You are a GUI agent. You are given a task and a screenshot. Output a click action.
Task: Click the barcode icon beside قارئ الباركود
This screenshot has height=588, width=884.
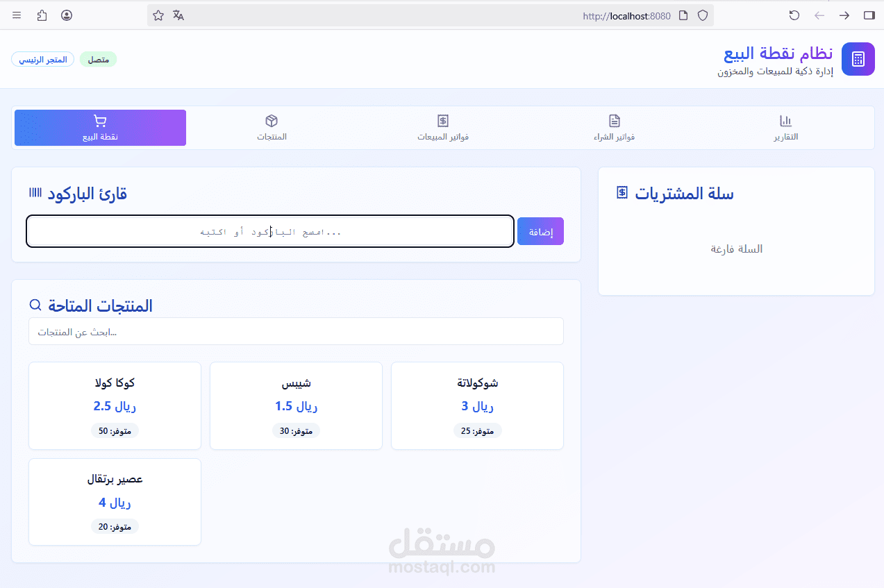(x=35, y=193)
